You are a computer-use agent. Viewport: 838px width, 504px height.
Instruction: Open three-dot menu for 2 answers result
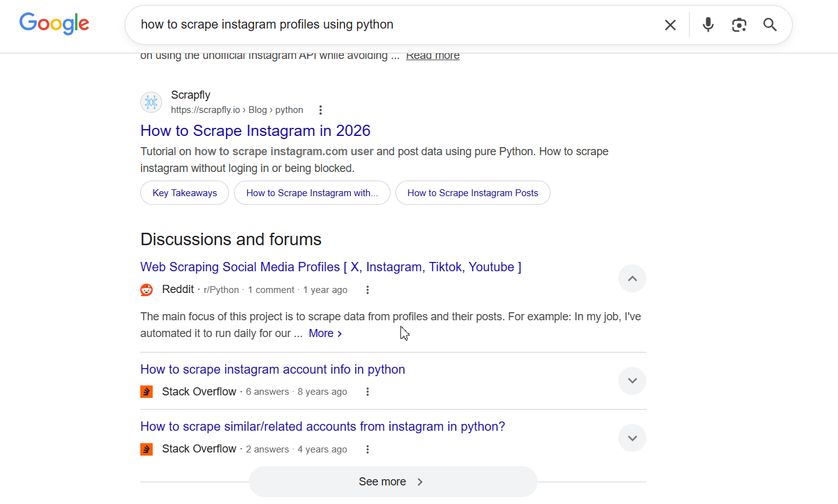pyautogui.click(x=367, y=449)
